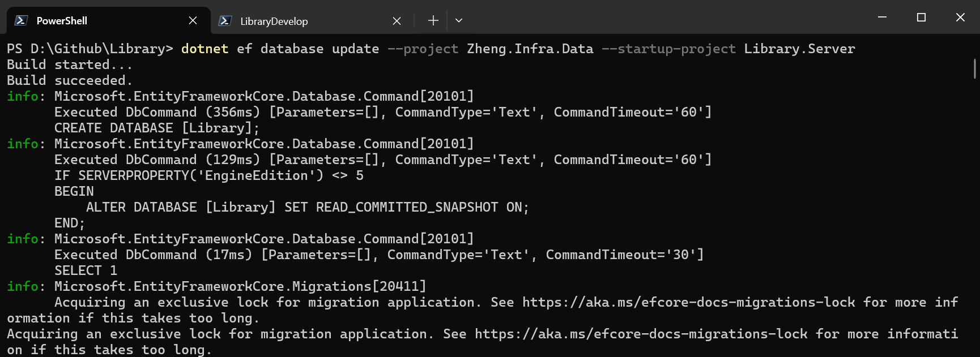Close the LibraryDevelop tab

click(x=397, y=21)
